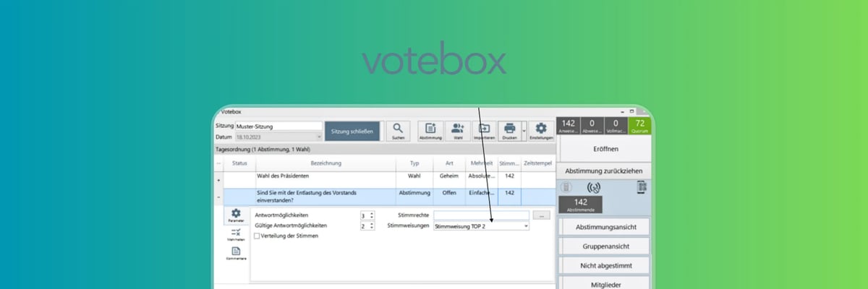Click the smartphone QR code icon

coord(642,187)
